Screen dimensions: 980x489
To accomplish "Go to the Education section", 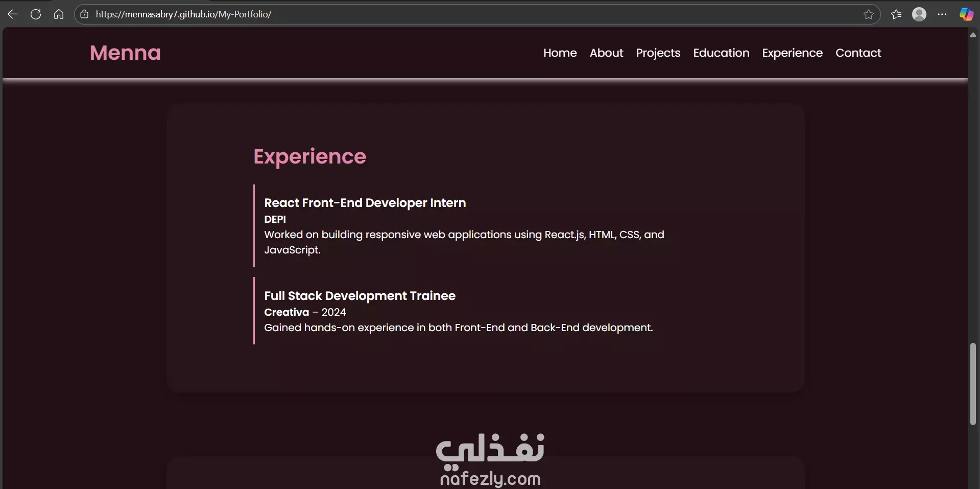I will (x=721, y=53).
